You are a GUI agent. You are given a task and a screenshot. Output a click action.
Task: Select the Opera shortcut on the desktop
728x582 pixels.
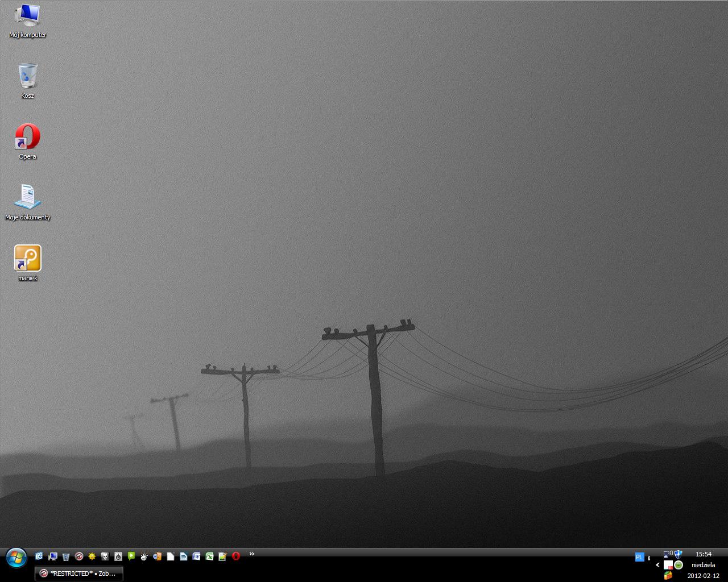(x=27, y=138)
